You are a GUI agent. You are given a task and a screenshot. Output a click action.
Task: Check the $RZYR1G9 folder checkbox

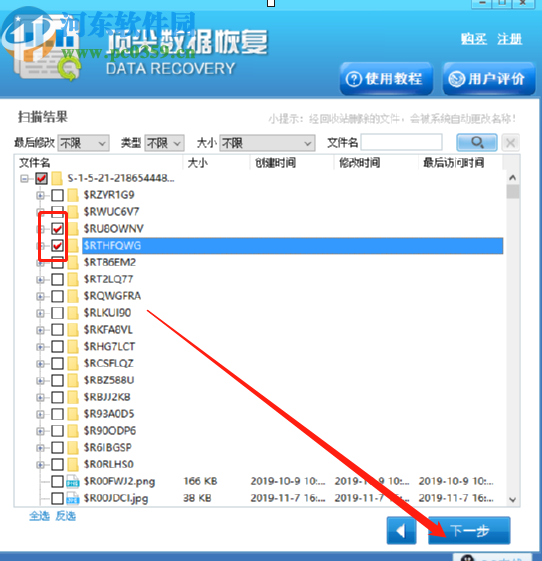pyautogui.click(x=57, y=195)
